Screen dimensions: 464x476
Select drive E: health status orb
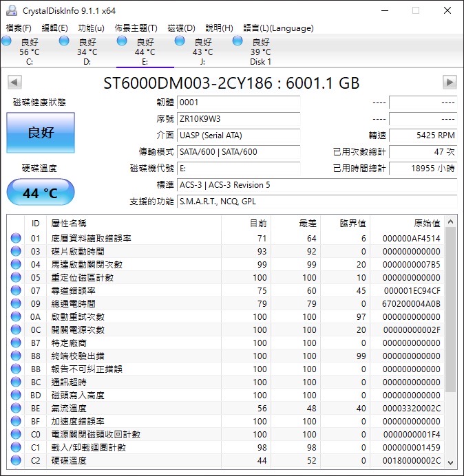click(122, 41)
